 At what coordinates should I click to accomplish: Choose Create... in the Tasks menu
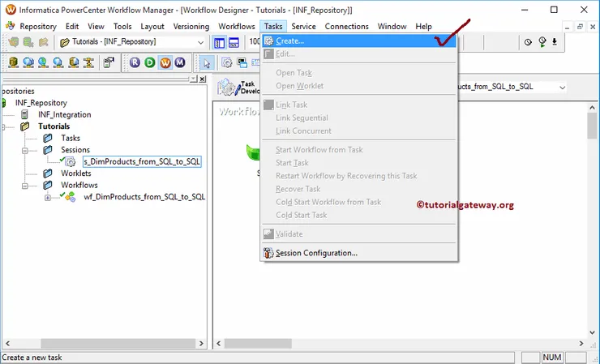click(x=359, y=41)
